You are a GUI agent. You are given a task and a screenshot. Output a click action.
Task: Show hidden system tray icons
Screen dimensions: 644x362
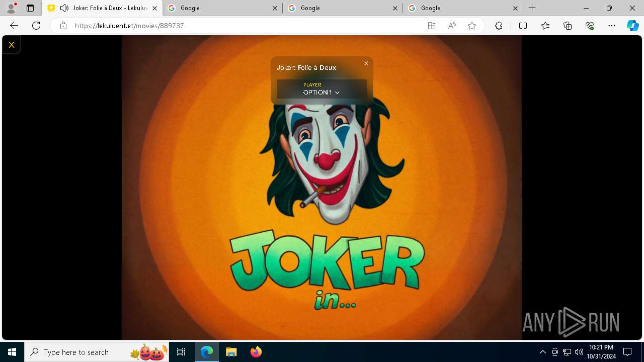542,352
